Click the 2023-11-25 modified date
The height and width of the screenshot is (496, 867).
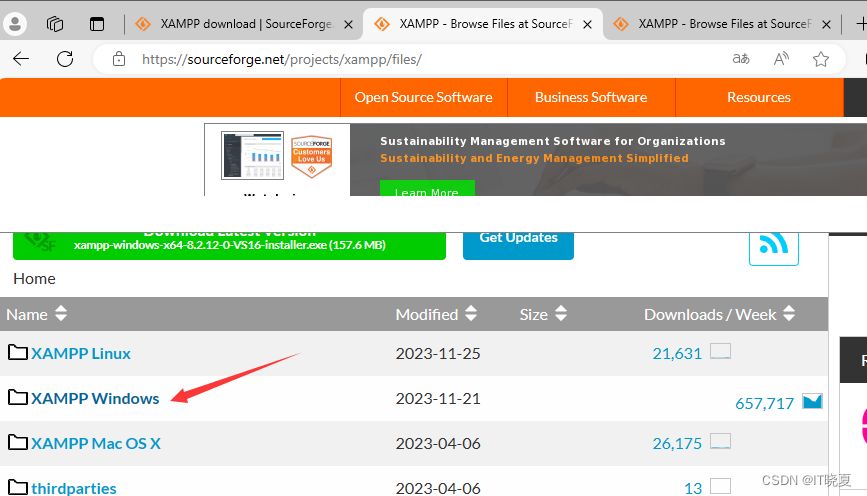coord(438,353)
